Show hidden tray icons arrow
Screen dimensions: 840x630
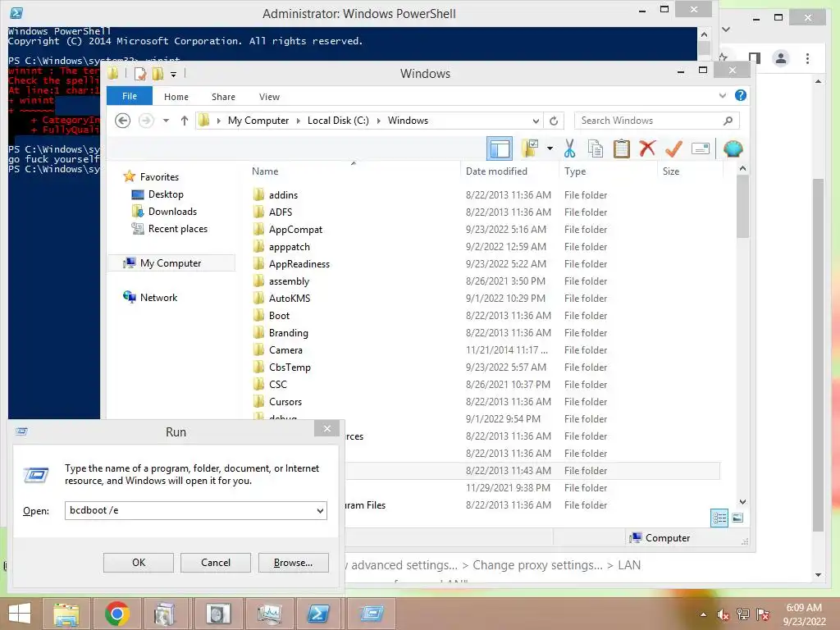pyautogui.click(x=703, y=614)
